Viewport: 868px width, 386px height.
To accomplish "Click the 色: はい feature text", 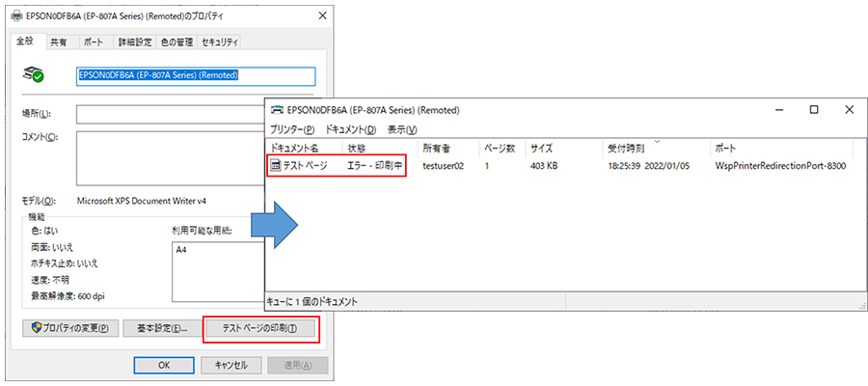I will [x=44, y=231].
